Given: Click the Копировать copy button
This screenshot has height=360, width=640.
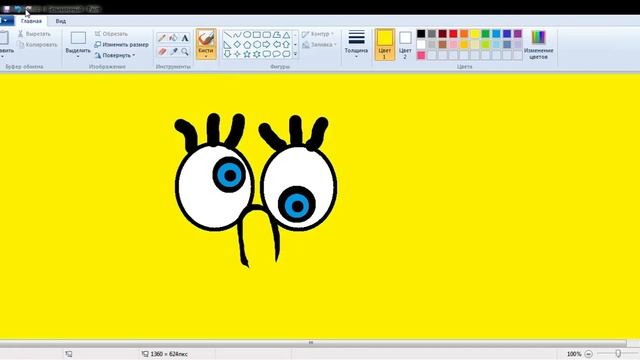Looking at the screenshot, I should (38, 45).
